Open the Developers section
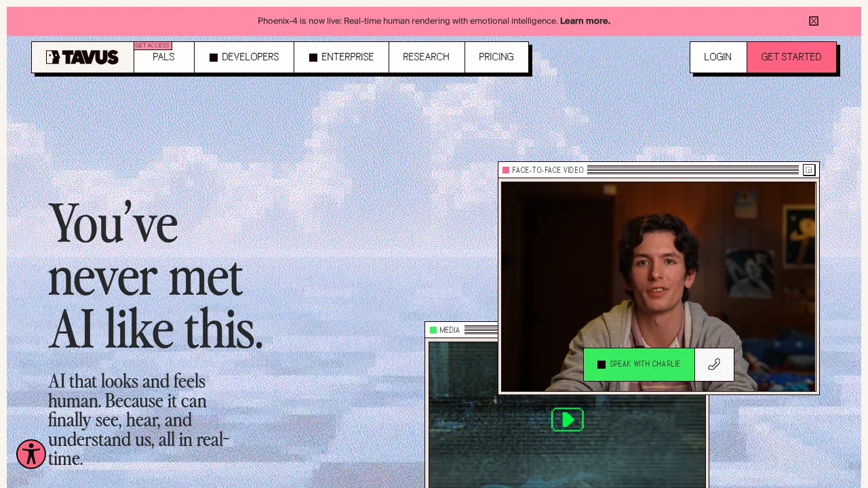Viewport: 868px width, 488px height. tap(250, 57)
